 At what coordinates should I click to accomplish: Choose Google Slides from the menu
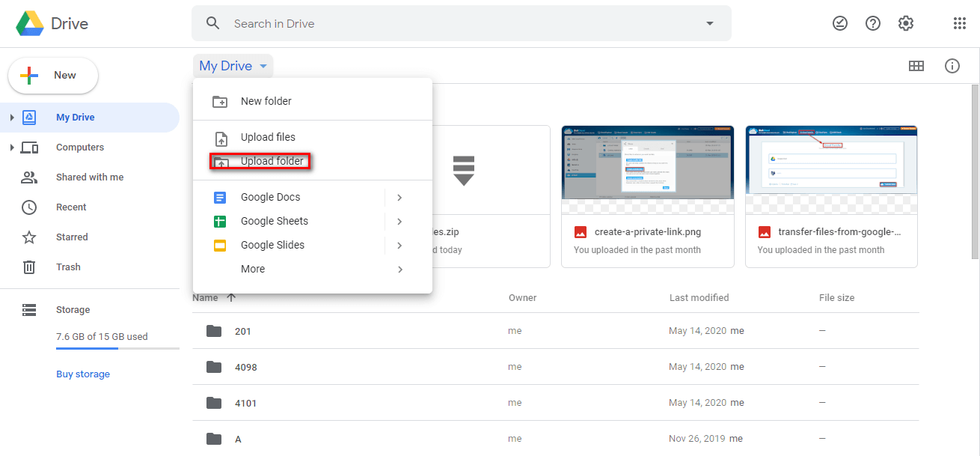(313, 245)
